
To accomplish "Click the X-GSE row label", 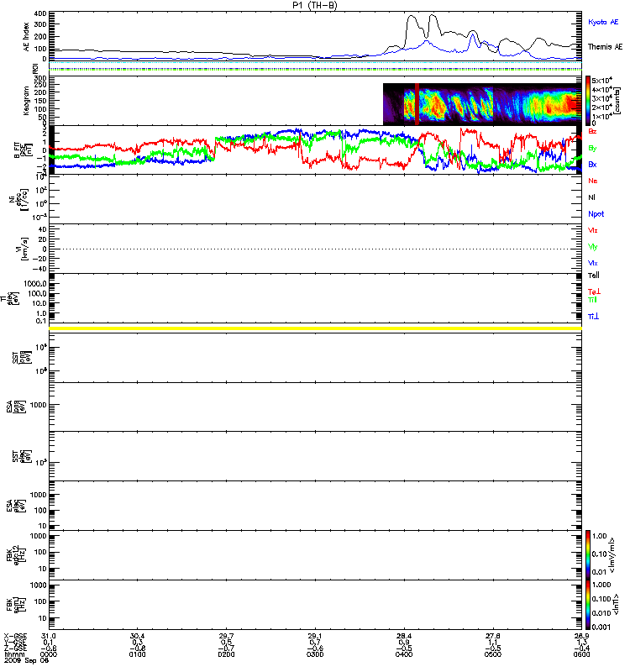I will [16, 636].
